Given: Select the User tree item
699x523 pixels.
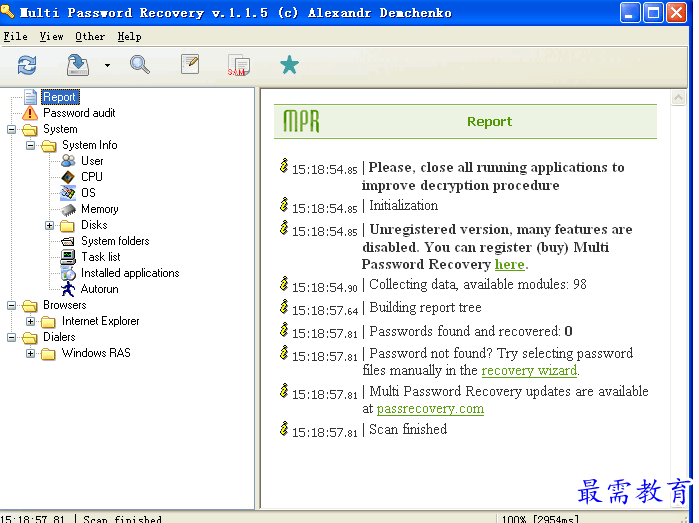Looking at the screenshot, I should (92, 161).
